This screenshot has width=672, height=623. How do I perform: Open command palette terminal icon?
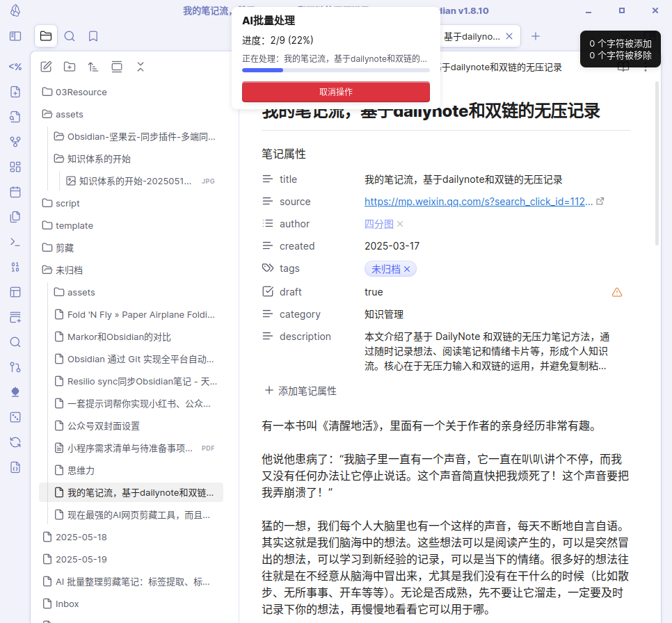[15, 242]
